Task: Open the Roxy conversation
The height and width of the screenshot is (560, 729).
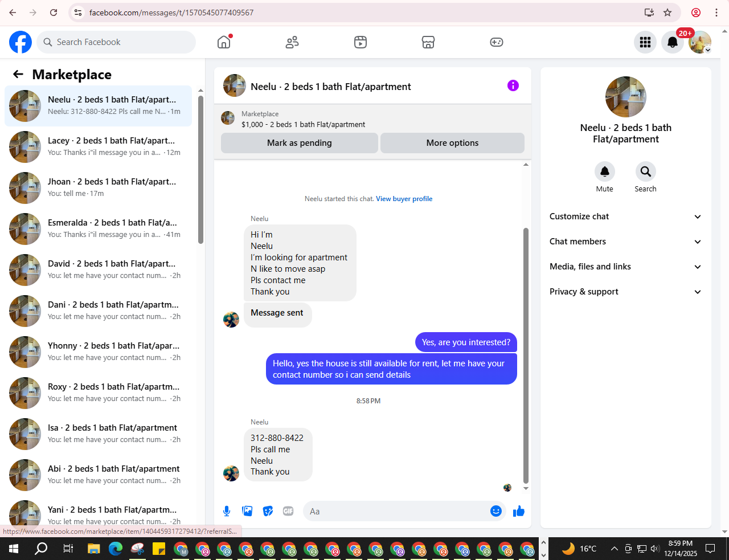Action: 98,393
